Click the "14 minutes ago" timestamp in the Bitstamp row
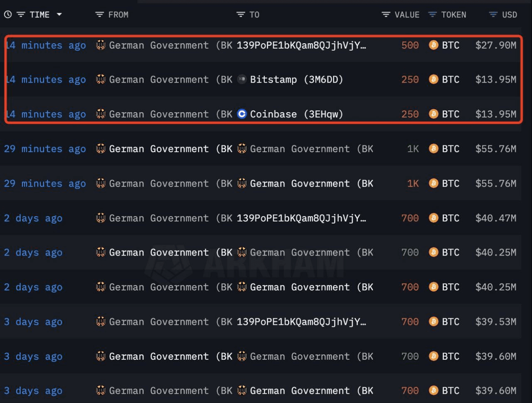The height and width of the screenshot is (403, 532). coord(46,79)
